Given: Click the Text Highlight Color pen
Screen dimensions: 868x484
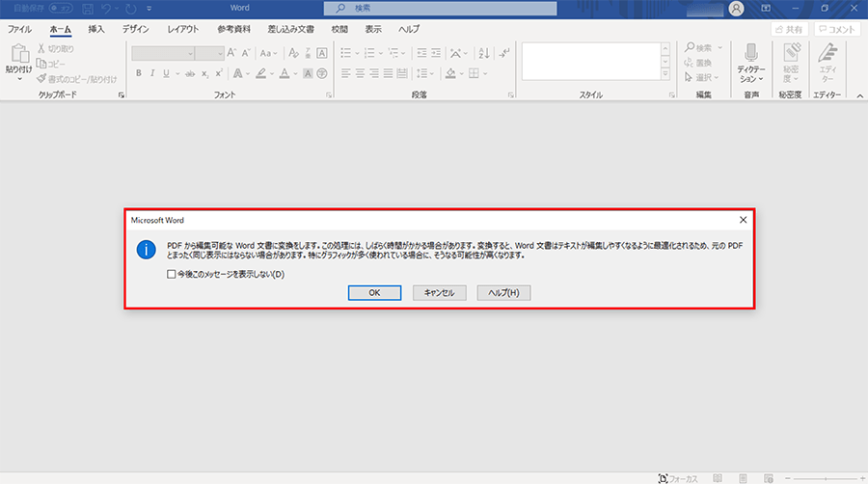Looking at the screenshot, I should coord(261,73).
